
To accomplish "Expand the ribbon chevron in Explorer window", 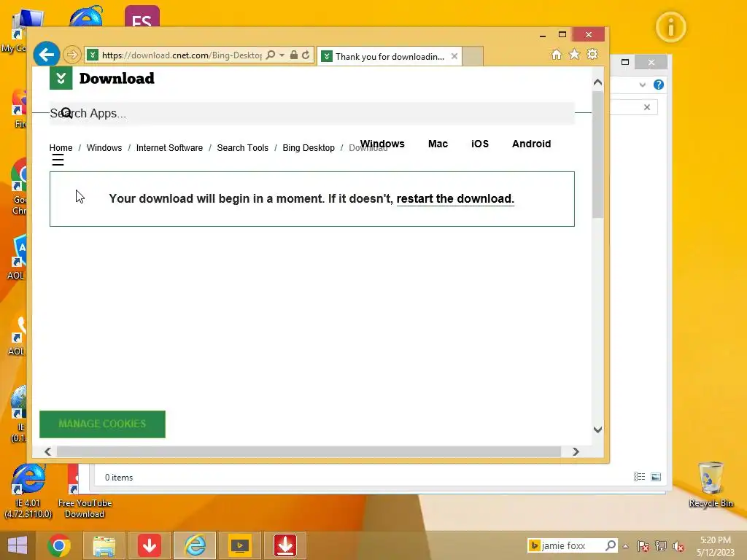I will click(x=642, y=85).
